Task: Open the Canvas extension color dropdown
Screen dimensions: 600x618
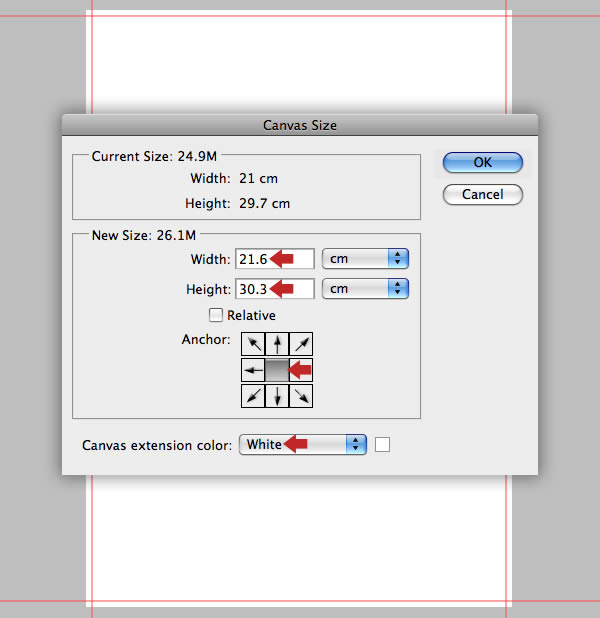Action: [x=303, y=445]
